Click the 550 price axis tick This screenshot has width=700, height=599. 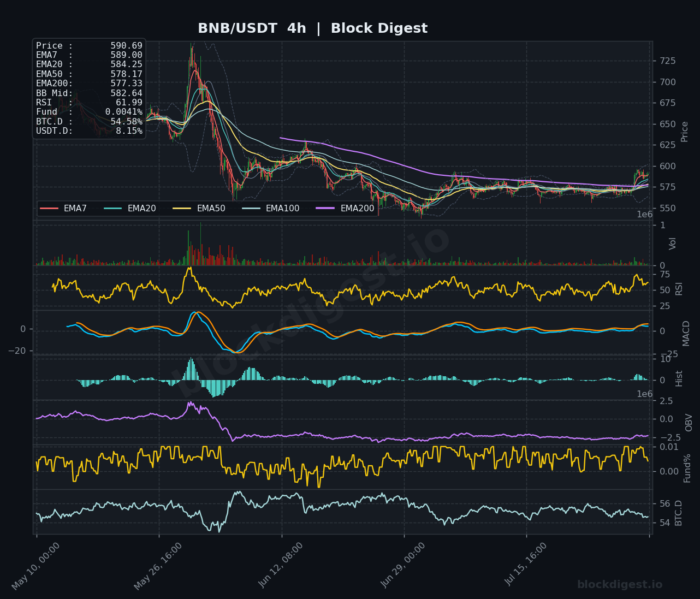pos(668,209)
